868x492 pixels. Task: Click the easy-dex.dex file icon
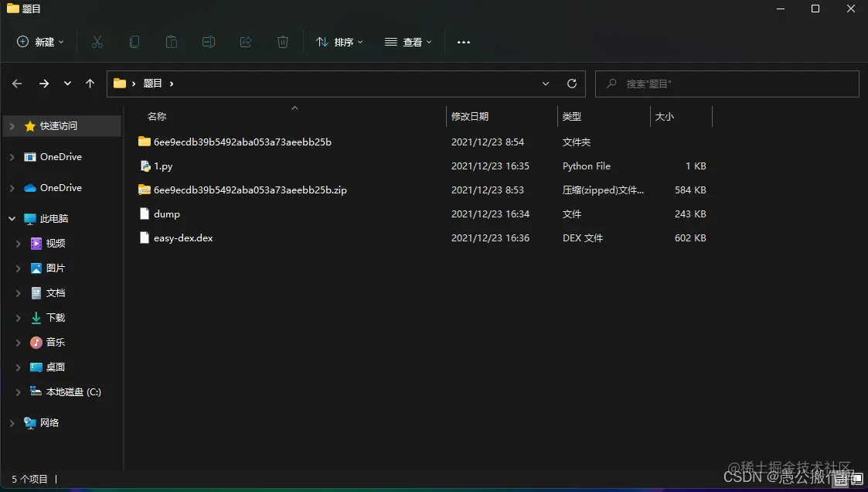pyautogui.click(x=145, y=238)
